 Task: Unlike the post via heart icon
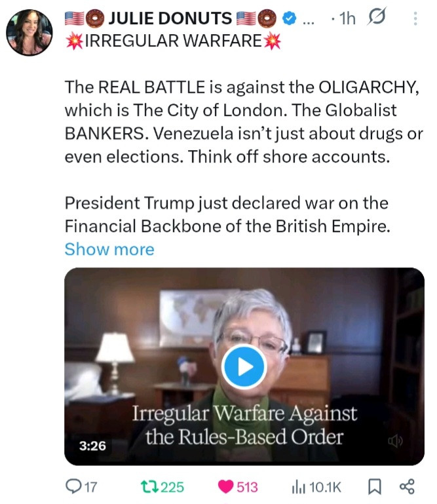pyautogui.click(x=225, y=487)
